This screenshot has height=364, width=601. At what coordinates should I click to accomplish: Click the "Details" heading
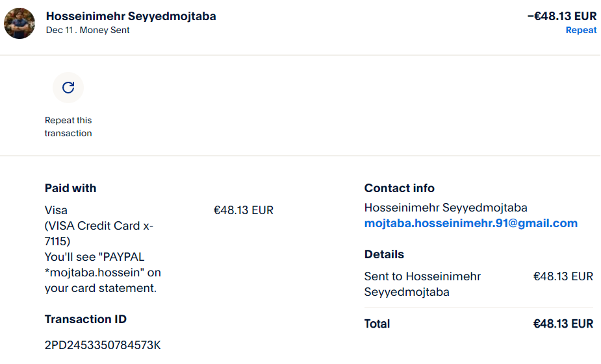tap(384, 254)
